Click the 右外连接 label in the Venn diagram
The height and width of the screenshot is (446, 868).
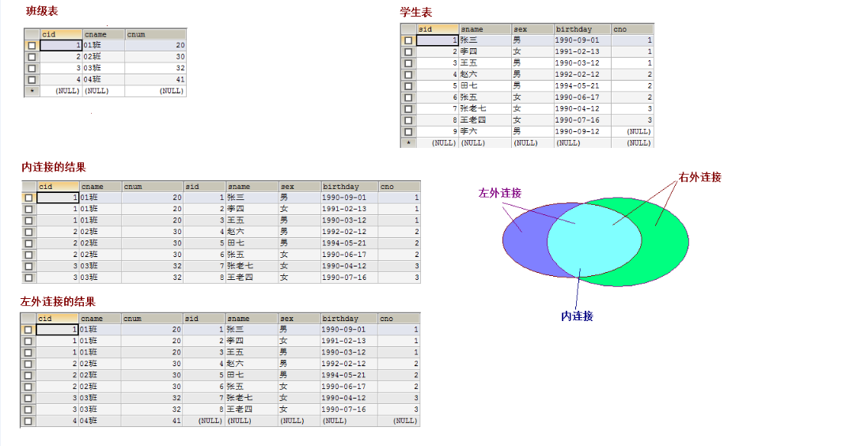coord(700,177)
